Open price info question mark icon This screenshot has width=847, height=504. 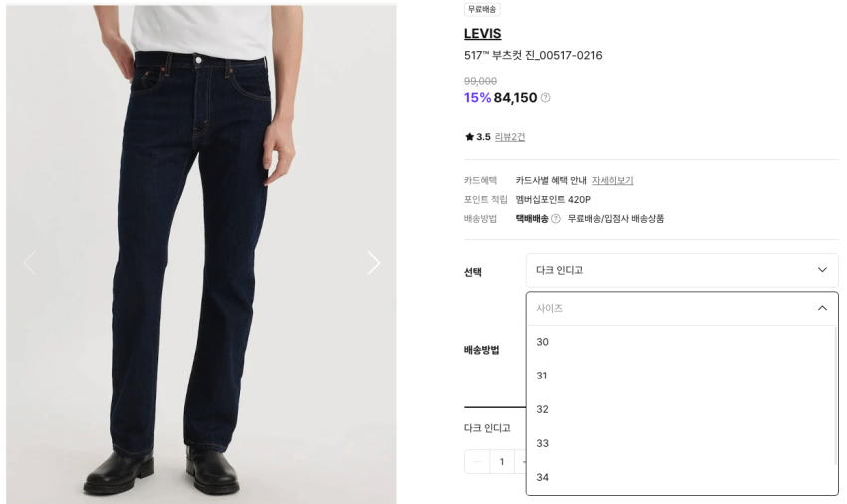pos(546,98)
